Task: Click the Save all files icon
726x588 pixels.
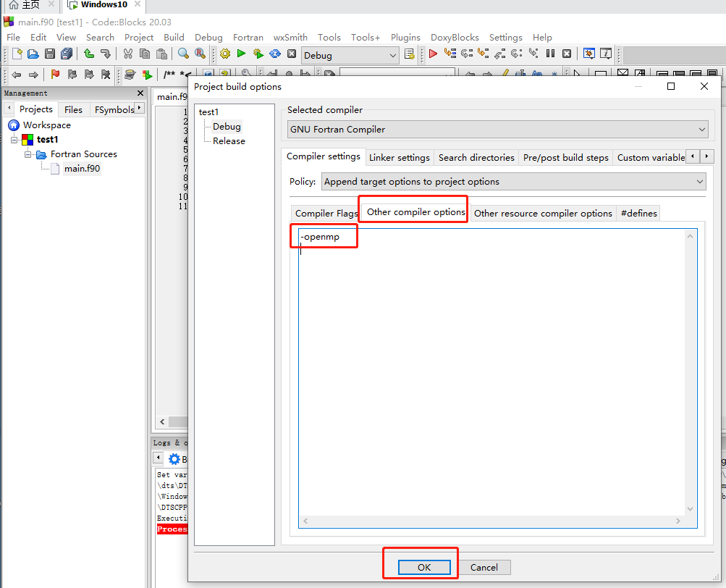Action: pyautogui.click(x=66, y=54)
